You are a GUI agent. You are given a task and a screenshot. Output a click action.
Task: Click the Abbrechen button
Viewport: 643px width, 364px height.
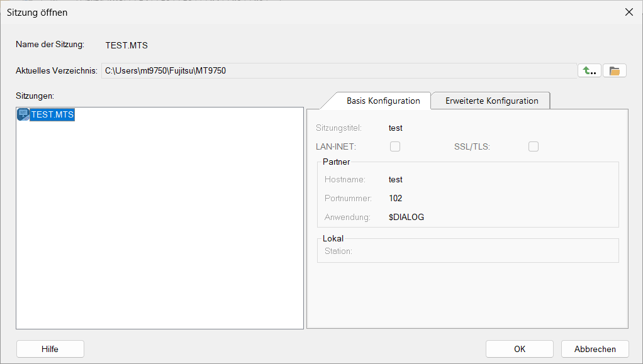[x=594, y=349]
